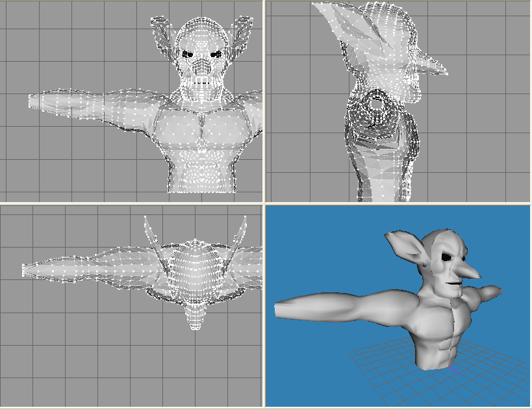This screenshot has width=532, height=410.
Task: Select the circular shoulder opening in the side view
Action: (x=376, y=104)
